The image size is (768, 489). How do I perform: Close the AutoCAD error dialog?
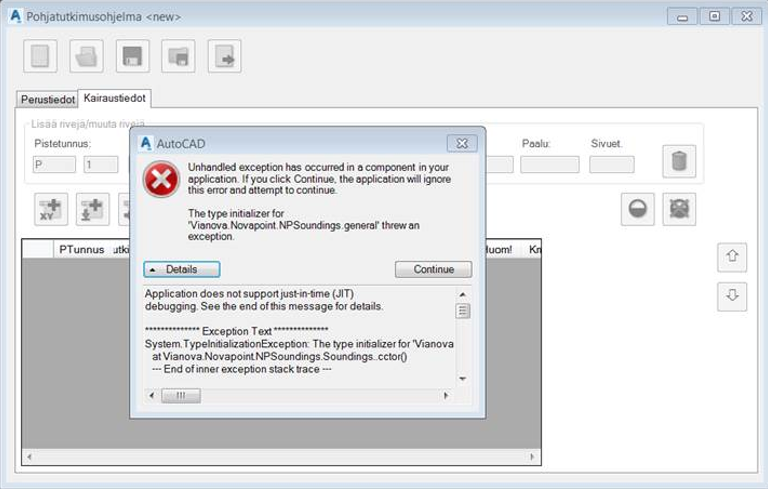462,143
